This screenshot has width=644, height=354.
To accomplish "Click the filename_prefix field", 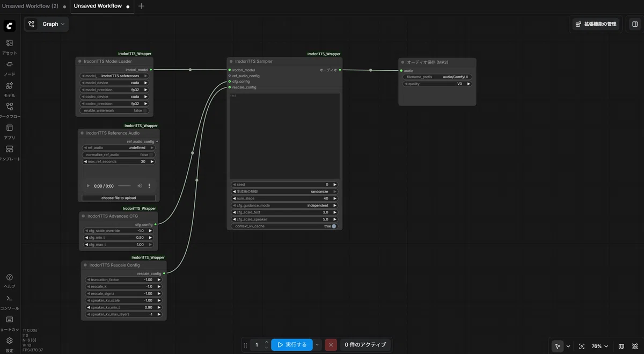I will [437, 77].
